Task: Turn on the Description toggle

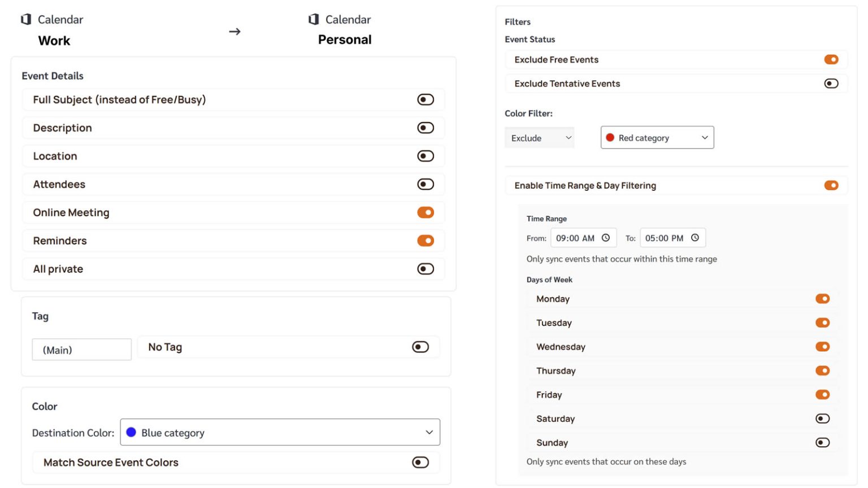Action: pyautogui.click(x=426, y=128)
